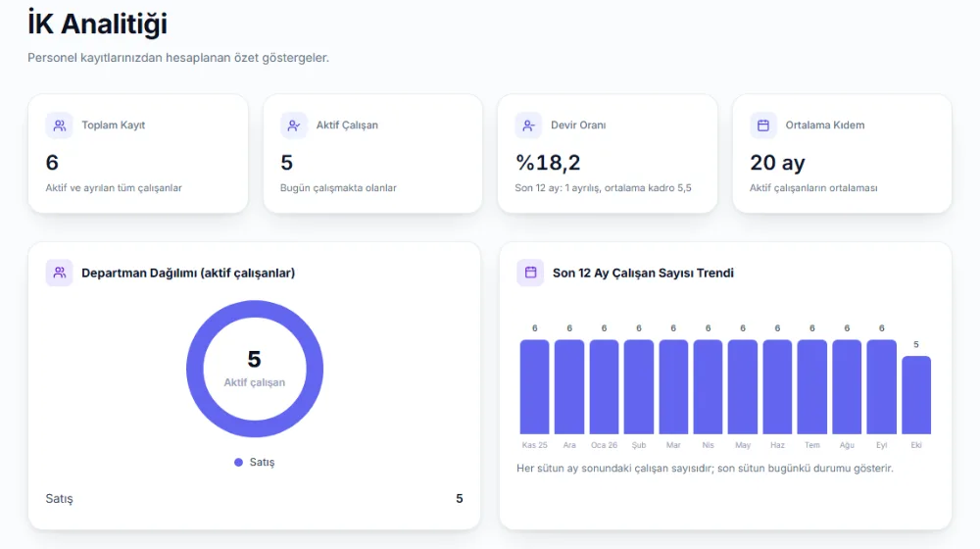Click the Ara bar in trend chart
Viewport: 980px width, 549px height.
pyautogui.click(x=569, y=387)
